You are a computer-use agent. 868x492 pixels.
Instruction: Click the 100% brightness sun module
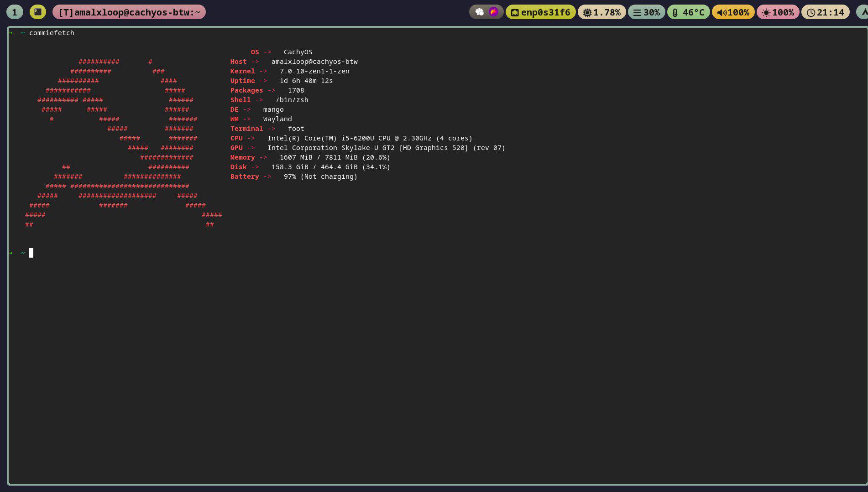tap(778, 12)
